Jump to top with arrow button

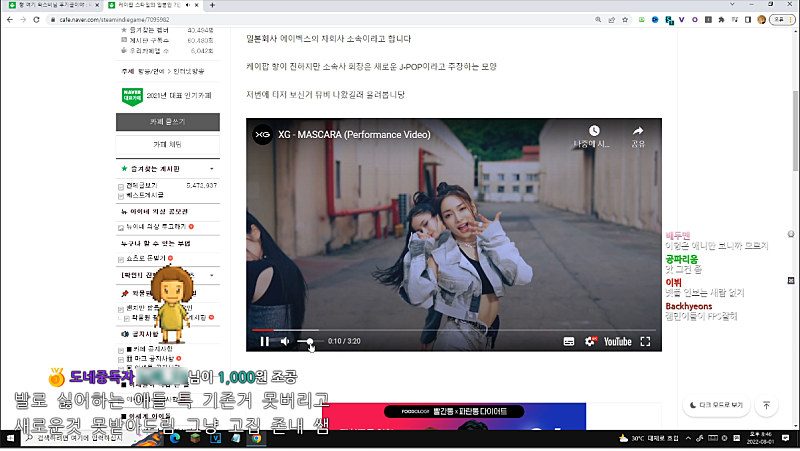tap(766, 405)
